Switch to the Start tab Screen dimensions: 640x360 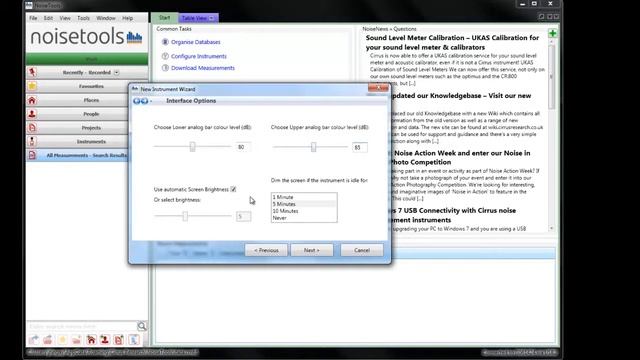164,18
